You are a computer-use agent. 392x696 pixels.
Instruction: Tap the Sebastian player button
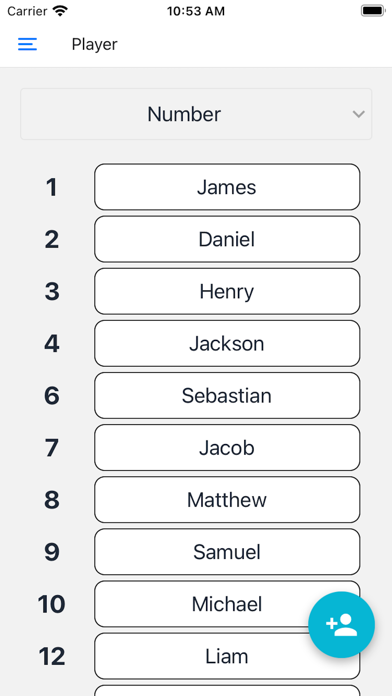(x=227, y=395)
